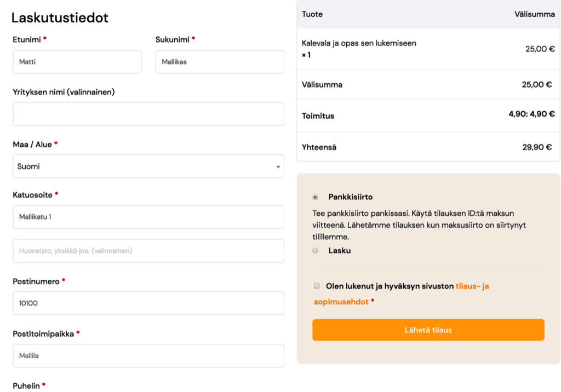Click the dropdown arrow beside Suomi
This screenshot has height=392, width=561.
click(278, 166)
